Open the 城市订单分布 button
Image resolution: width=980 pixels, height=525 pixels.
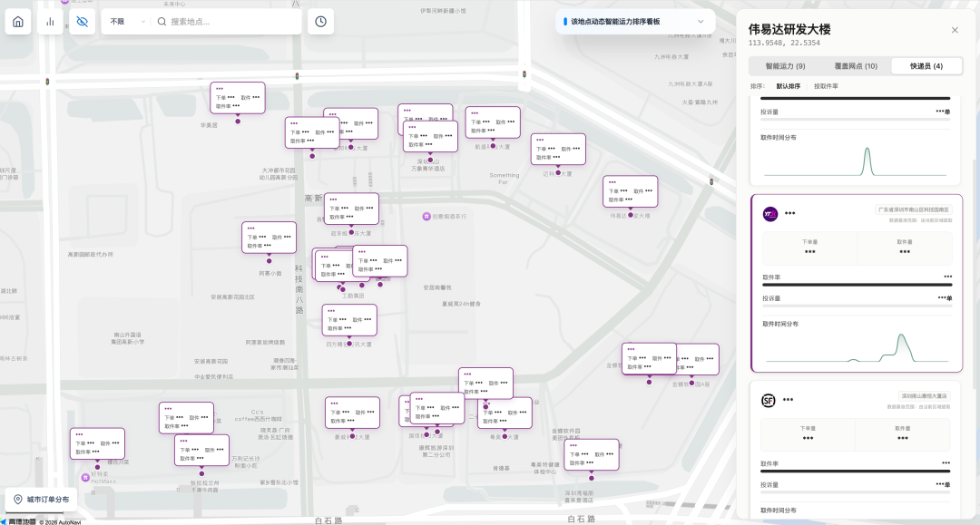(41, 500)
